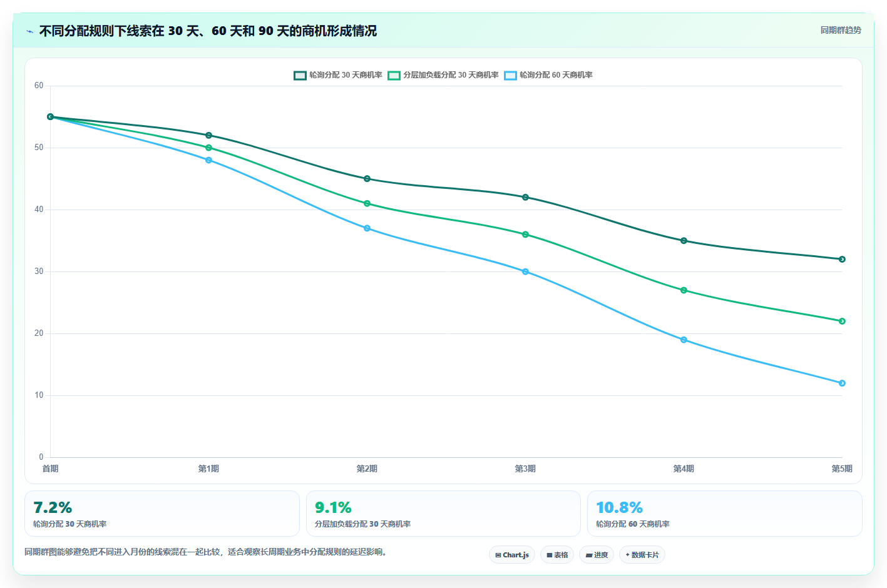Select blue point at 第5期 (12)
Image resolution: width=887 pixels, height=588 pixels.
[x=842, y=383]
